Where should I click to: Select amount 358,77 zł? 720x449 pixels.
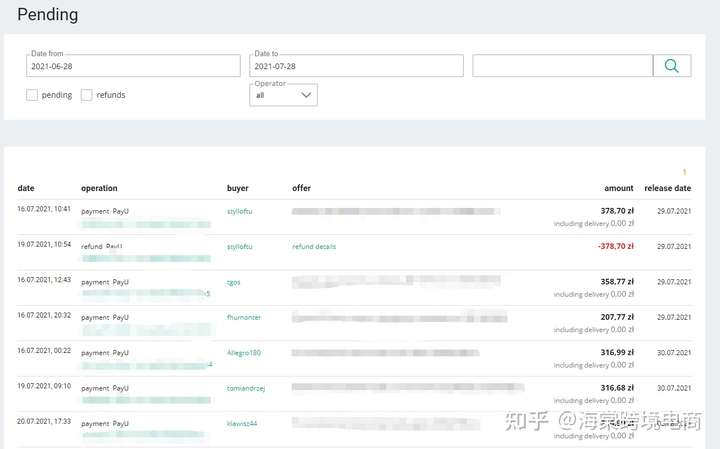coord(617,281)
